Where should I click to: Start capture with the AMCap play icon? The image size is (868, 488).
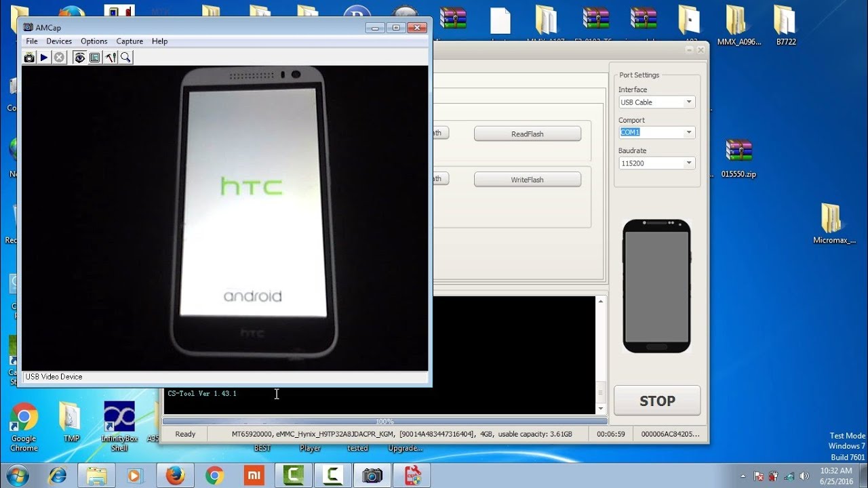coord(44,58)
